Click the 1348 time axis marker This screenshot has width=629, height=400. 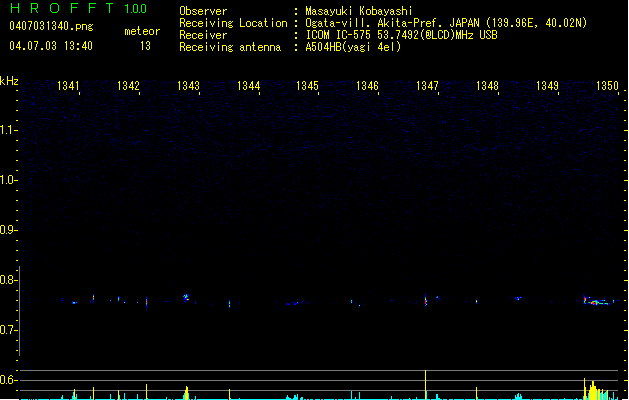pyautogui.click(x=487, y=86)
